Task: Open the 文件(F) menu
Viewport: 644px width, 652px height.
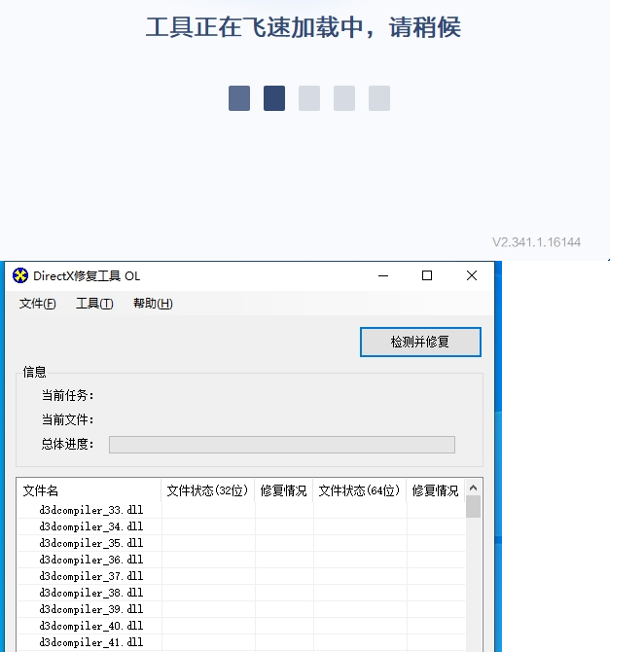Action: (x=38, y=304)
